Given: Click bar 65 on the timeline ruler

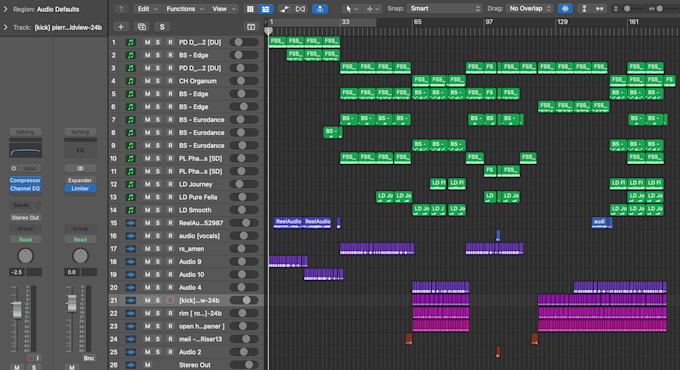Looking at the screenshot, I should [417, 22].
